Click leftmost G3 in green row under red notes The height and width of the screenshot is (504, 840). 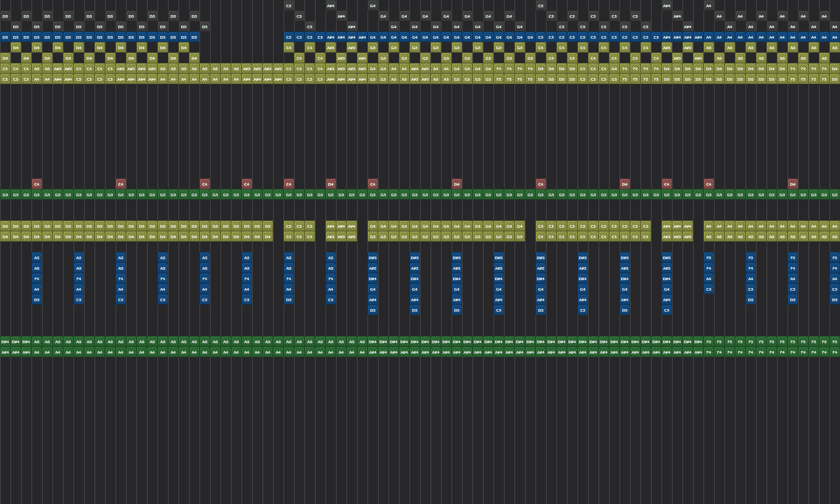[5, 194]
